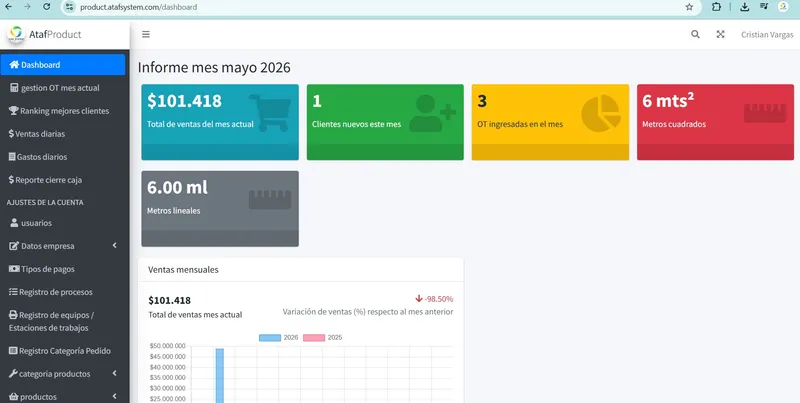The height and width of the screenshot is (403, 800).
Task: Bookmark page with the star icon
Action: pos(689,7)
